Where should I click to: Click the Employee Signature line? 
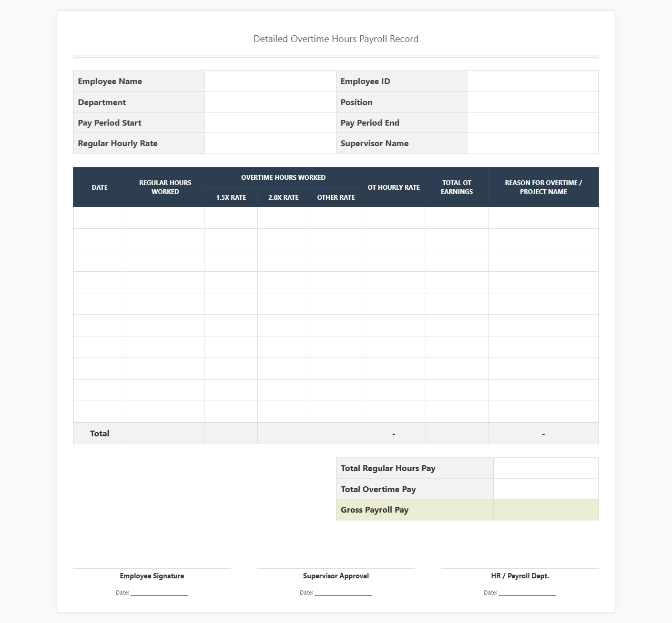pyautogui.click(x=152, y=568)
